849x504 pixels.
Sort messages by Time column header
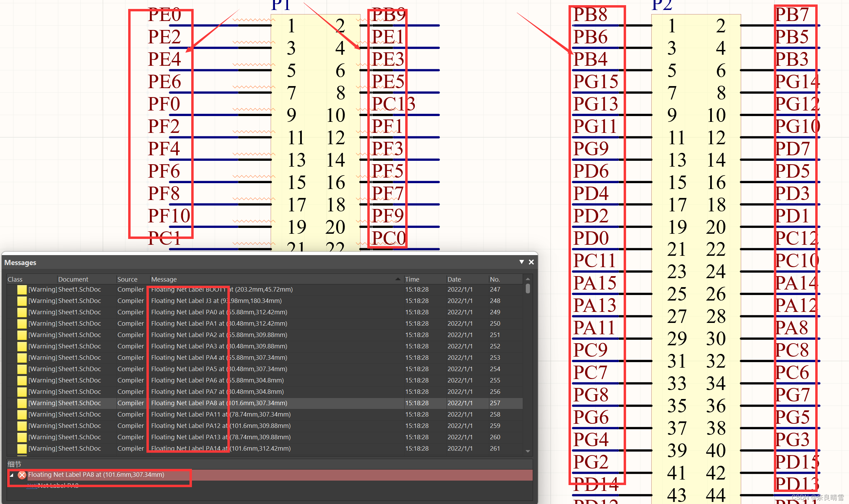(x=412, y=279)
